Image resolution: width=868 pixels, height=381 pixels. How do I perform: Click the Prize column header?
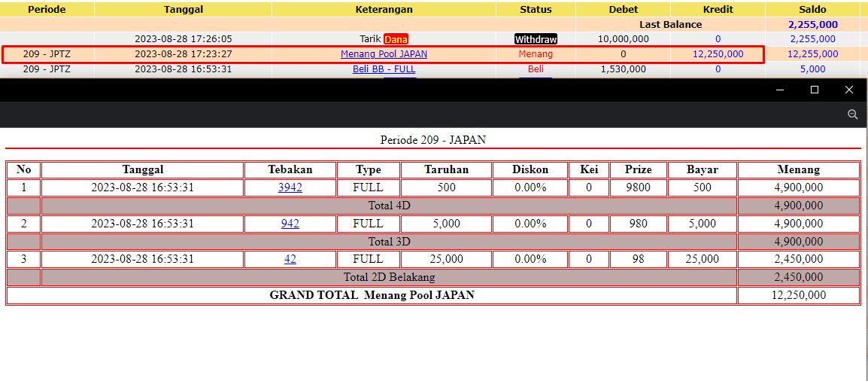click(x=639, y=169)
